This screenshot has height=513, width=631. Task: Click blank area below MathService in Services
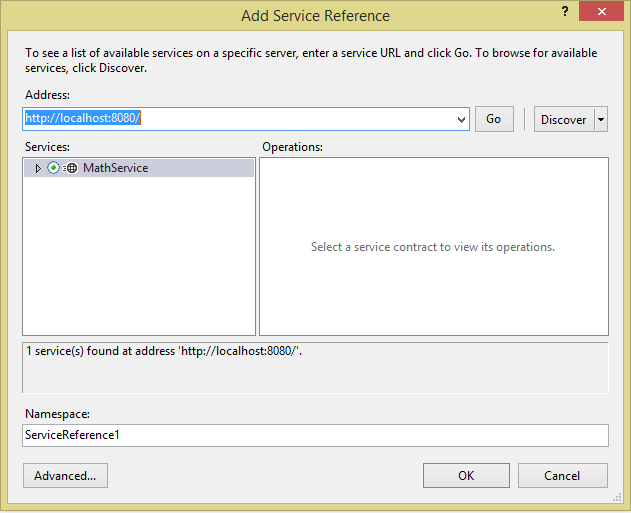[138, 260]
